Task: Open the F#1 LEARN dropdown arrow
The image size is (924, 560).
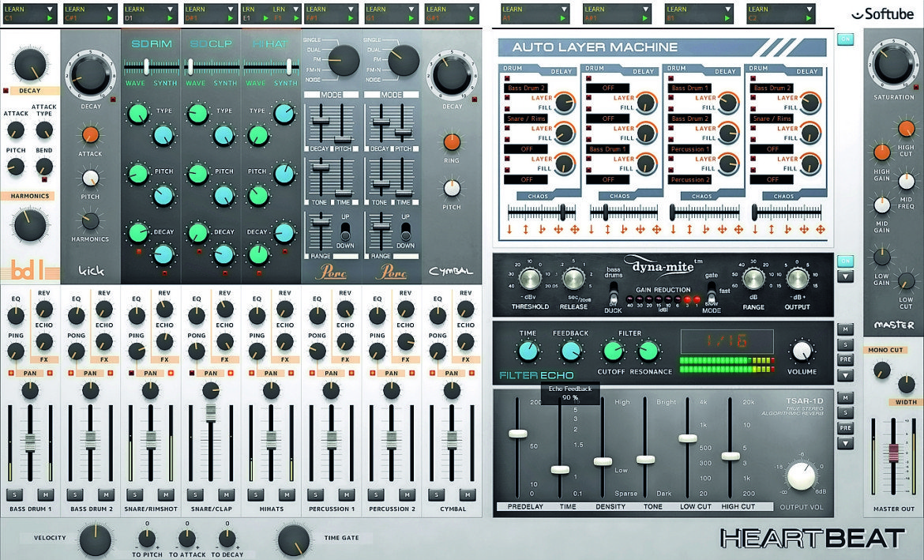Action: pyautogui.click(x=351, y=9)
